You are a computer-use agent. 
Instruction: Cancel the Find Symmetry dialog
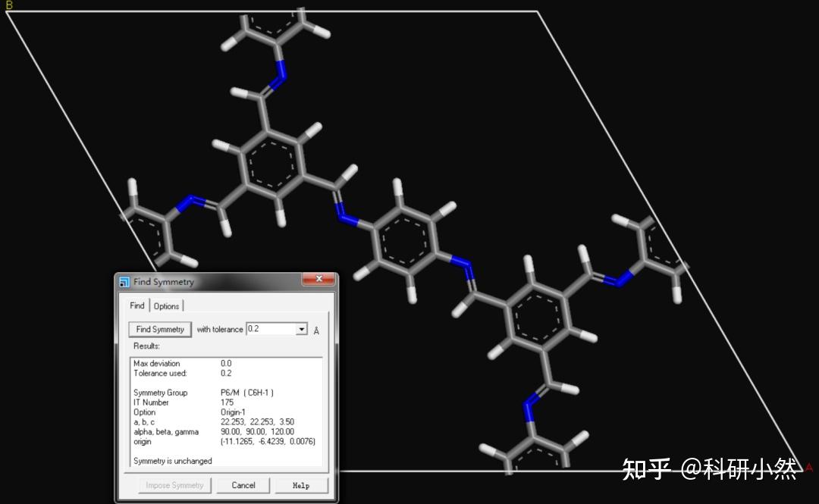(243, 485)
